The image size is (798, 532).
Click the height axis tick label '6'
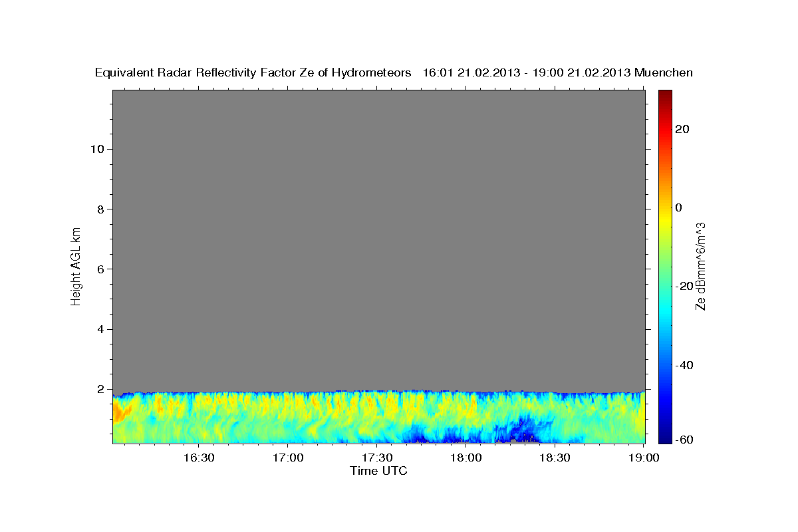(x=100, y=269)
